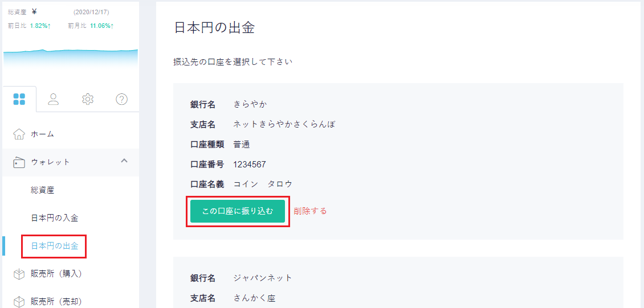Screen dimensions: 644x308
Task: Go to ホーム in the sidebar
Action: pyautogui.click(x=42, y=134)
